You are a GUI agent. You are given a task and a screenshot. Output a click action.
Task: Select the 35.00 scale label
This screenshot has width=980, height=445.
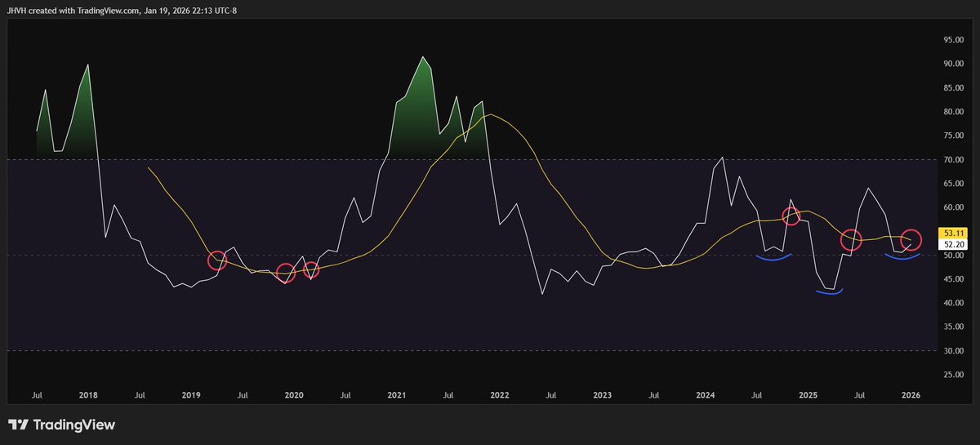(x=954, y=327)
